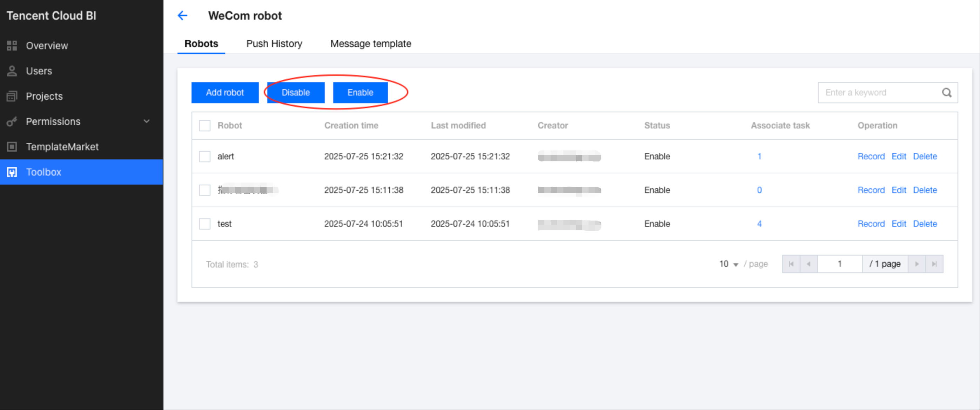The height and width of the screenshot is (410, 980).
Task: Go to first page arrow icon
Action: tap(791, 264)
